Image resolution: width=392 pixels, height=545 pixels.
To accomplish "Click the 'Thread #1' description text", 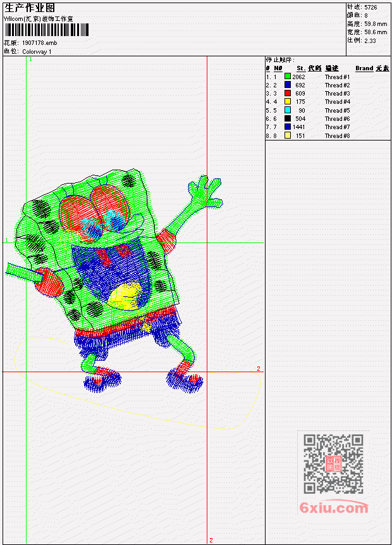I will click(337, 77).
